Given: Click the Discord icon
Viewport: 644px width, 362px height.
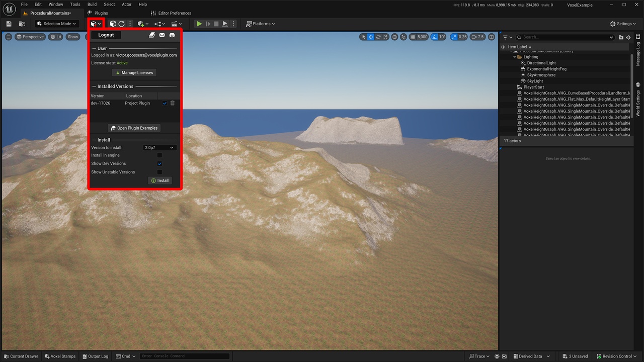Looking at the screenshot, I should (x=172, y=35).
